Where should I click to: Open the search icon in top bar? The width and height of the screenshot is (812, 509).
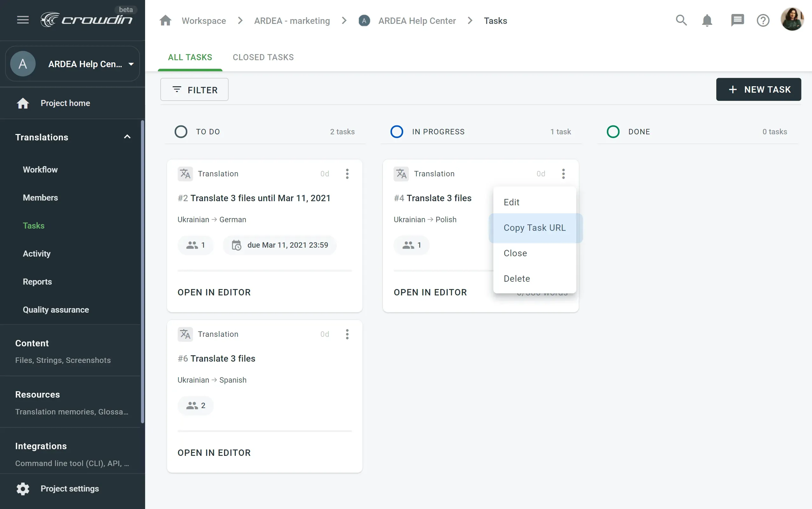(x=682, y=20)
